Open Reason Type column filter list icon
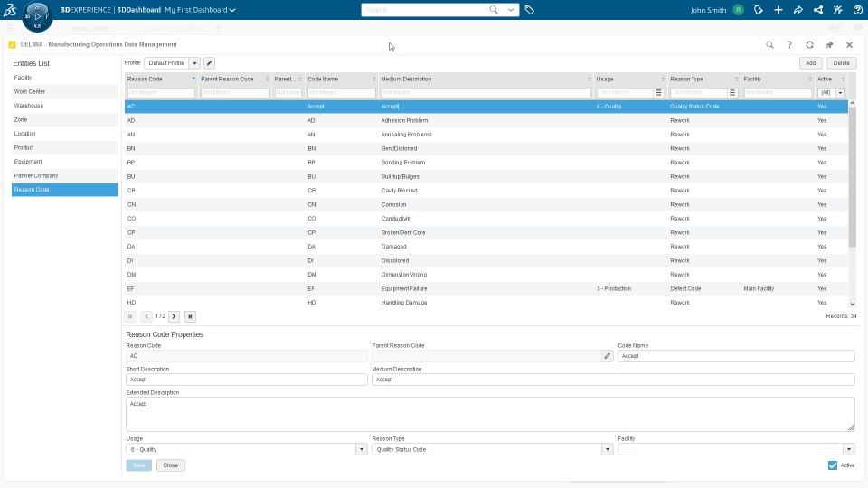 [x=732, y=93]
